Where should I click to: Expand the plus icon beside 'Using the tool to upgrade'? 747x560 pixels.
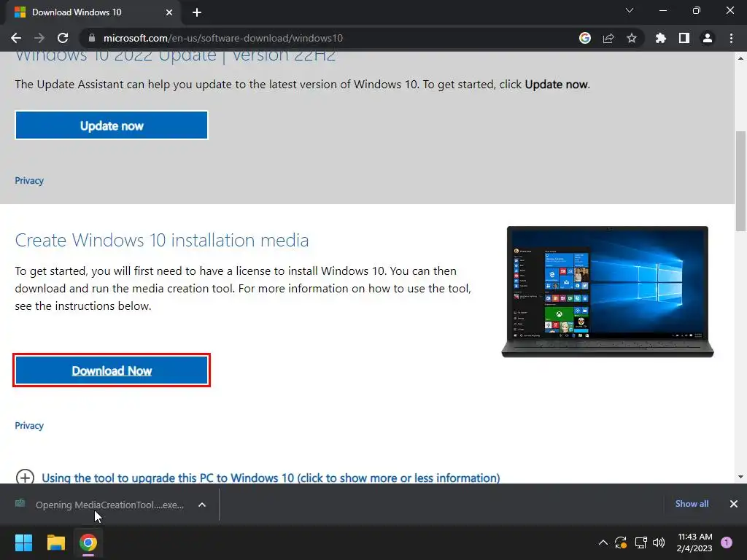click(x=25, y=477)
